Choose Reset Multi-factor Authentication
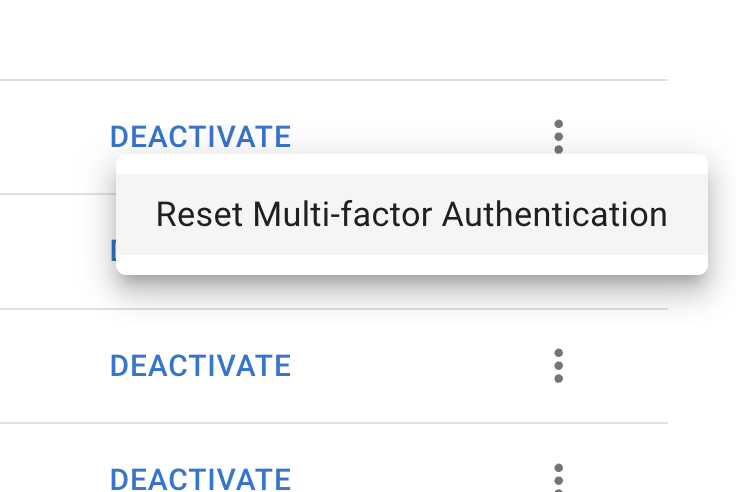Image resolution: width=736 pixels, height=492 pixels. coord(412,215)
